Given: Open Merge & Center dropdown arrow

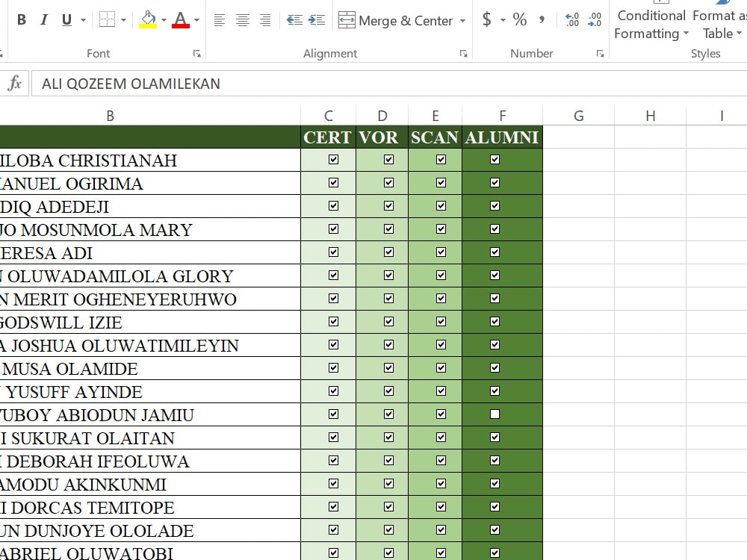Looking at the screenshot, I should (x=462, y=21).
